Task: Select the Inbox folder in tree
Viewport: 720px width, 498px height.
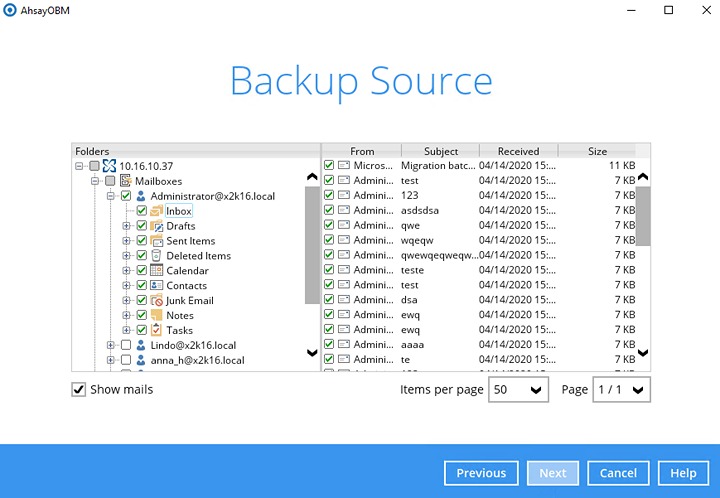Action: click(x=179, y=211)
